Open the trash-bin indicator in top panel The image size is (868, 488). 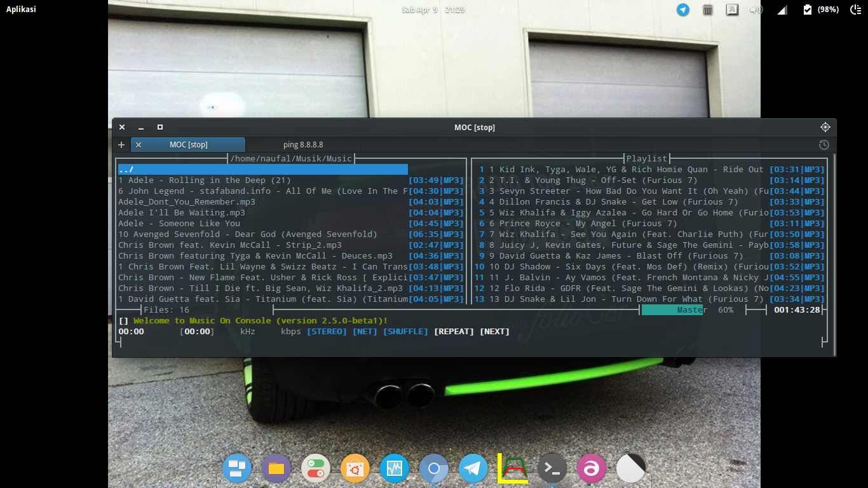pyautogui.click(x=708, y=10)
